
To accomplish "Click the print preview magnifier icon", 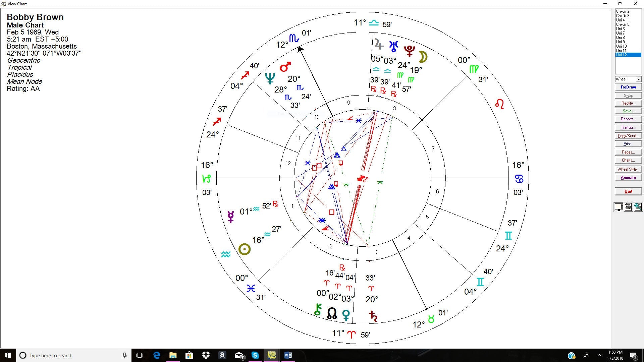I will tap(638, 207).
